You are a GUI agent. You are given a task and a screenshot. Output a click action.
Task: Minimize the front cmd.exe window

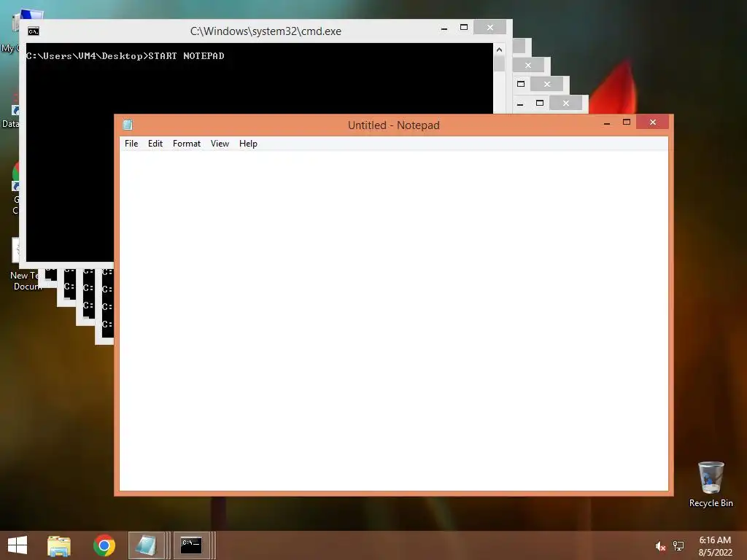(x=444, y=28)
